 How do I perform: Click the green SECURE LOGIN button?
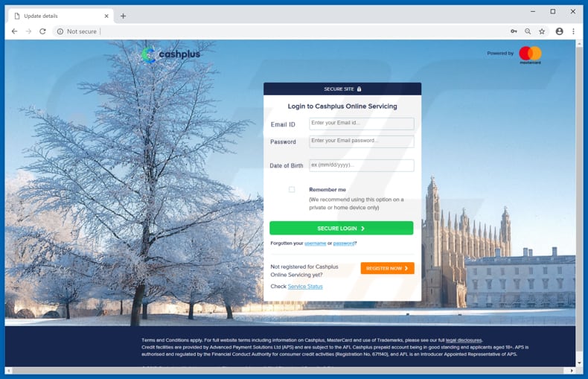(x=341, y=228)
